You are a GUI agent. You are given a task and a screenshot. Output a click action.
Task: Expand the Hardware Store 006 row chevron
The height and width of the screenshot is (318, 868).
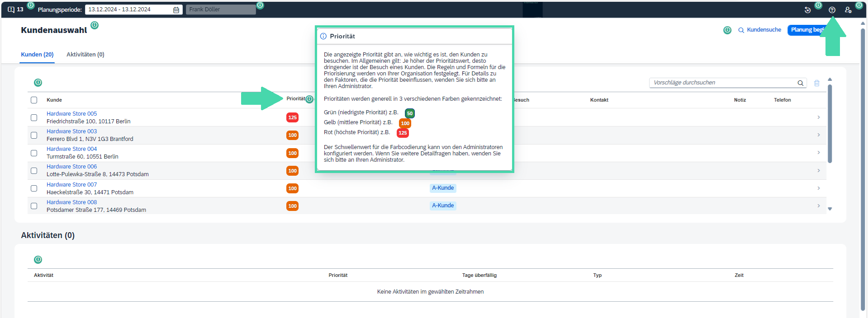(x=819, y=171)
